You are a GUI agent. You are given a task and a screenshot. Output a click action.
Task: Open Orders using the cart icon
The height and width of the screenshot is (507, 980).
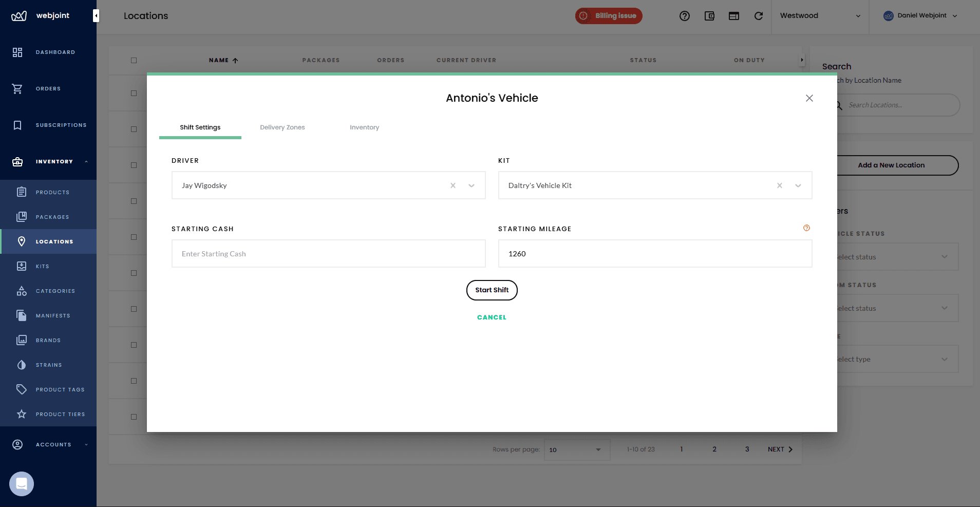[17, 88]
